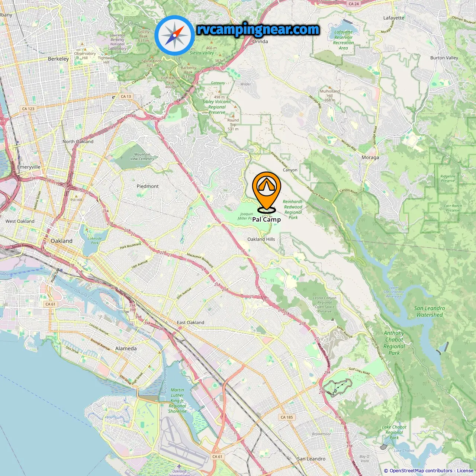Click the CA 24 highway shield

(354, 4)
